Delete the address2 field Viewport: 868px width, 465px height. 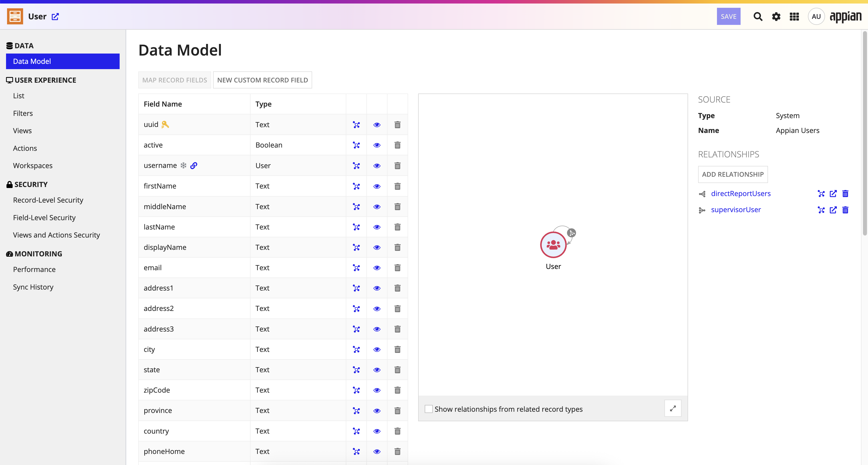pos(397,309)
